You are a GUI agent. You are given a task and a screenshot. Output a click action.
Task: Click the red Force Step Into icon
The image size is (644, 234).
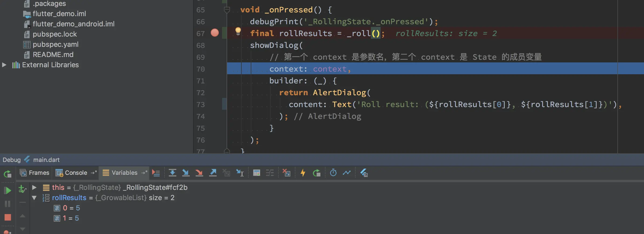pyautogui.click(x=199, y=173)
